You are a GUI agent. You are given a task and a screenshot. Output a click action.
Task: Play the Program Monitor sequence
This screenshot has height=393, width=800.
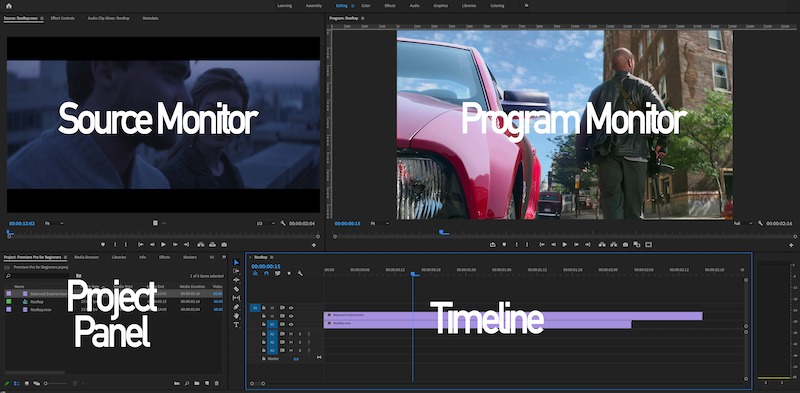click(565, 244)
